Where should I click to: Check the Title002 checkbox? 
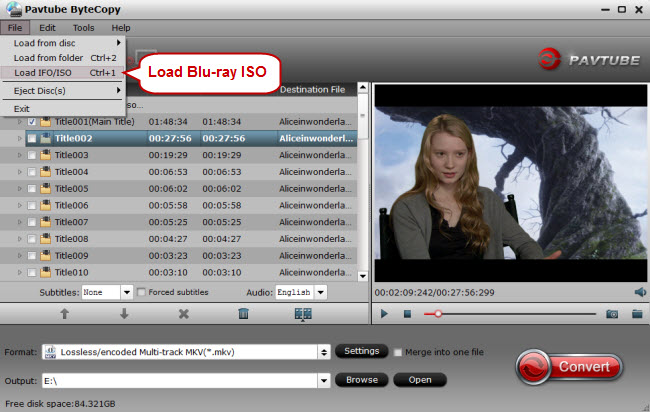pyautogui.click(x=32, y=138)
